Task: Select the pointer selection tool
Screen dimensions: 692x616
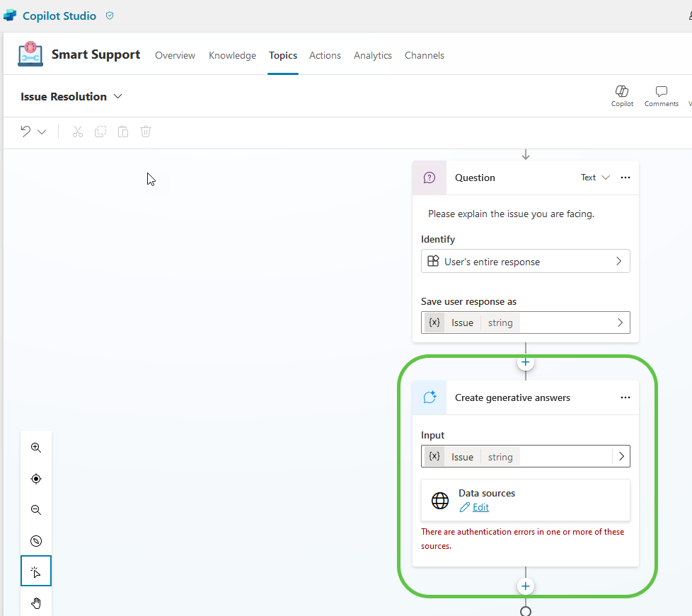Action: coord(36,571)
